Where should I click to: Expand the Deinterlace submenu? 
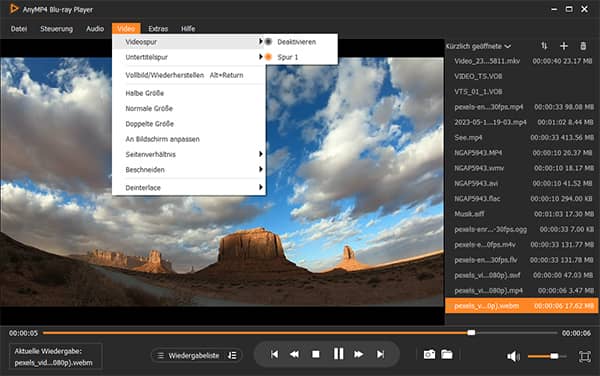click(x=188, y=187)
